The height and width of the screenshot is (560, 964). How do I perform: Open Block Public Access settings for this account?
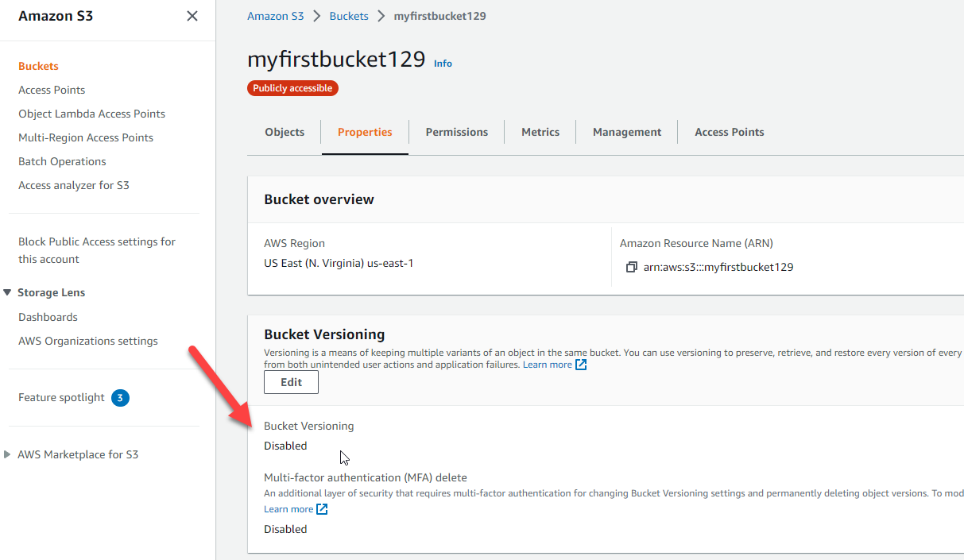click(96, 250)
